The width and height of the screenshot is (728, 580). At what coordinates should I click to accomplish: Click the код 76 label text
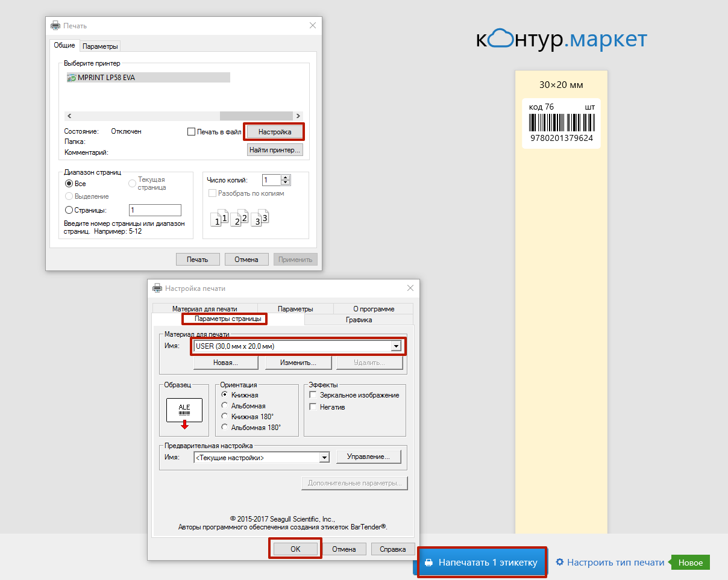541,107
